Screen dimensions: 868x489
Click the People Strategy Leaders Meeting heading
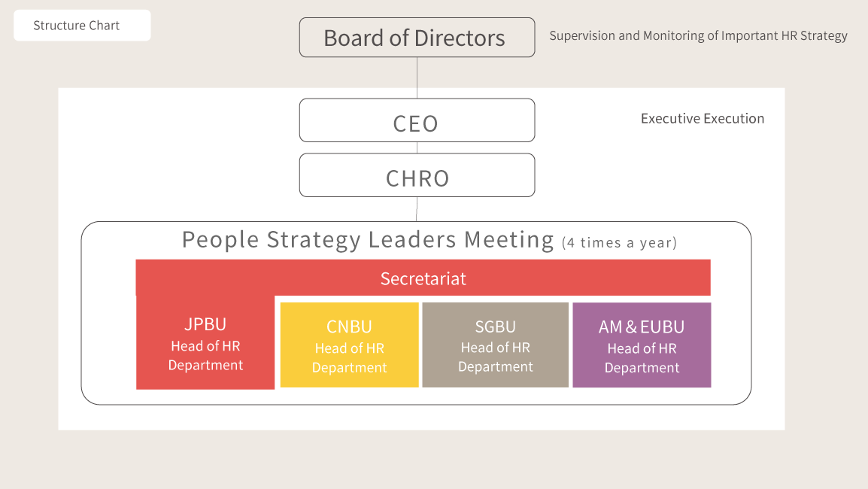pos(368,240)
